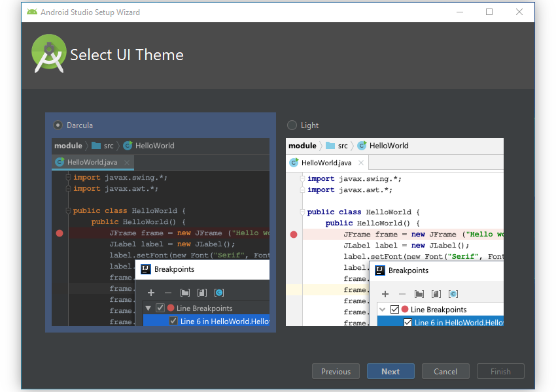Click the HelloWorld class icon in Darcula breadcrumb
This screenshot has width=556, height=392.
pos(128,146)
